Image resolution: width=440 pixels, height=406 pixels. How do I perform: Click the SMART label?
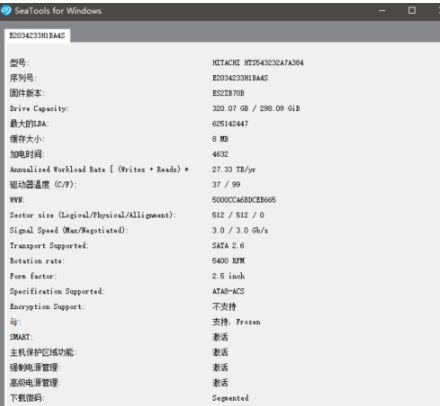21,337
